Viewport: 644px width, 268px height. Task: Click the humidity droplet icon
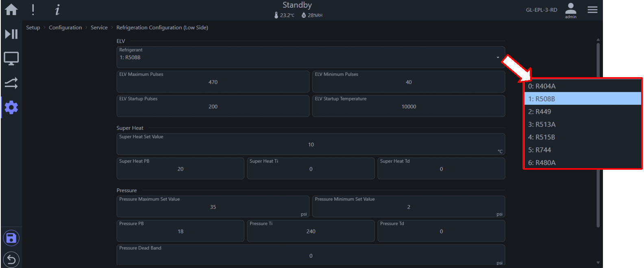[x=304, y=15]
